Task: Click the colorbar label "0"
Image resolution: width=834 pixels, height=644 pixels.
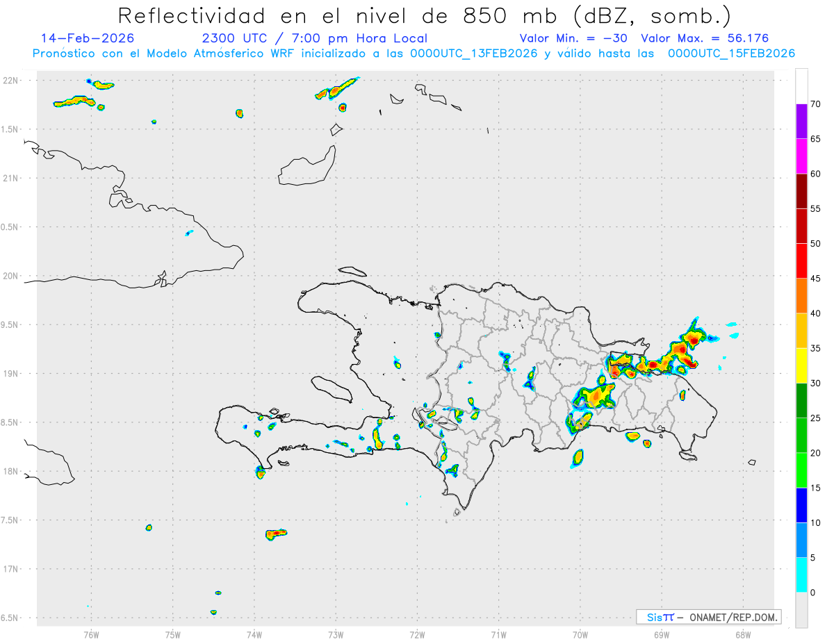Action: [813, 593]
